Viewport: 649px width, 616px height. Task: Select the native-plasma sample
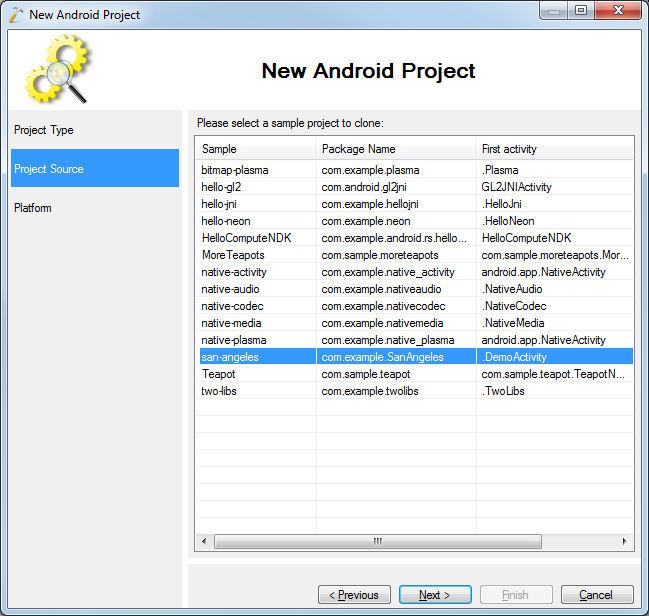click(234, 340)
